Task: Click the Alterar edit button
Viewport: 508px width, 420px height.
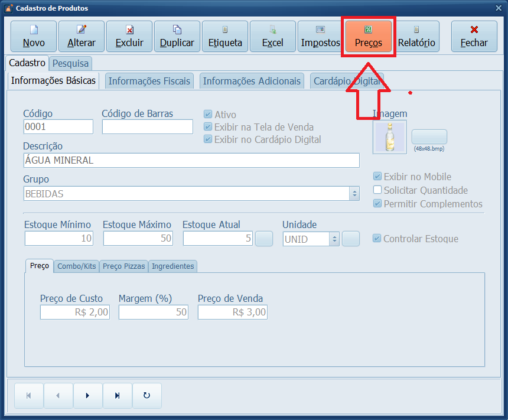Action: coord(82,37)
